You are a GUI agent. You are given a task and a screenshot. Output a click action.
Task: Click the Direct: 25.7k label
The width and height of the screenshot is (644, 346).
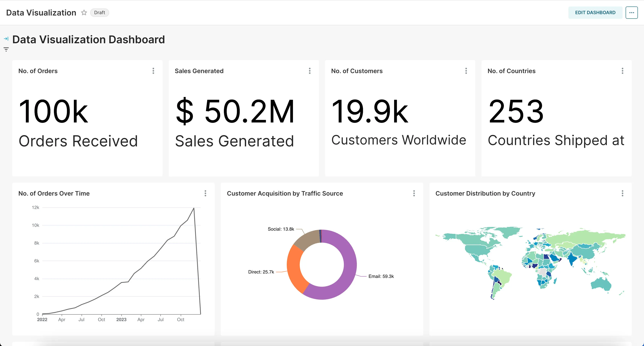[261, 272]
